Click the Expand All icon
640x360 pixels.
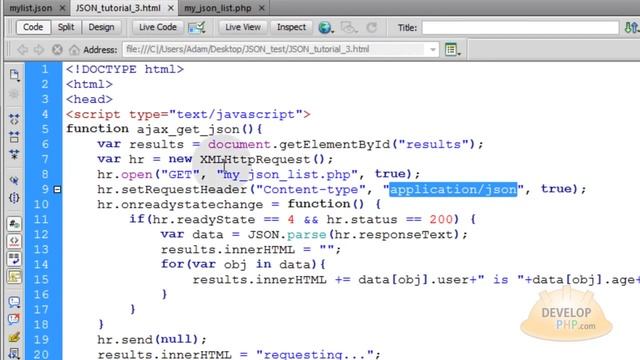pos(14,154)
